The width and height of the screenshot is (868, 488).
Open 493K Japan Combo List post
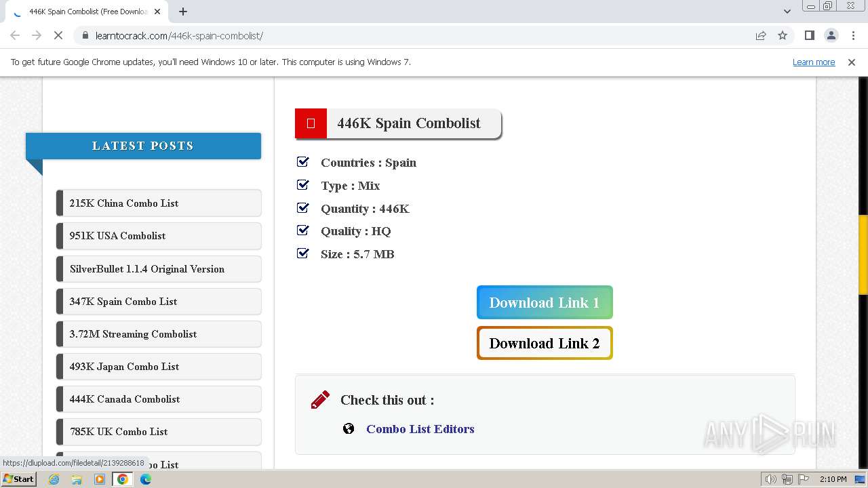(x=159, y=367)
